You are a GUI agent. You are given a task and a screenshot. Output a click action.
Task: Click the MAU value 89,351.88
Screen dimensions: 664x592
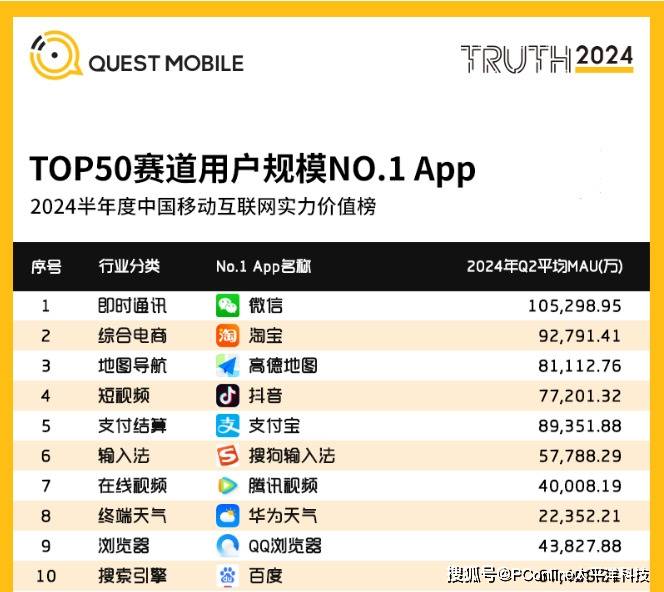click(580, 426)
